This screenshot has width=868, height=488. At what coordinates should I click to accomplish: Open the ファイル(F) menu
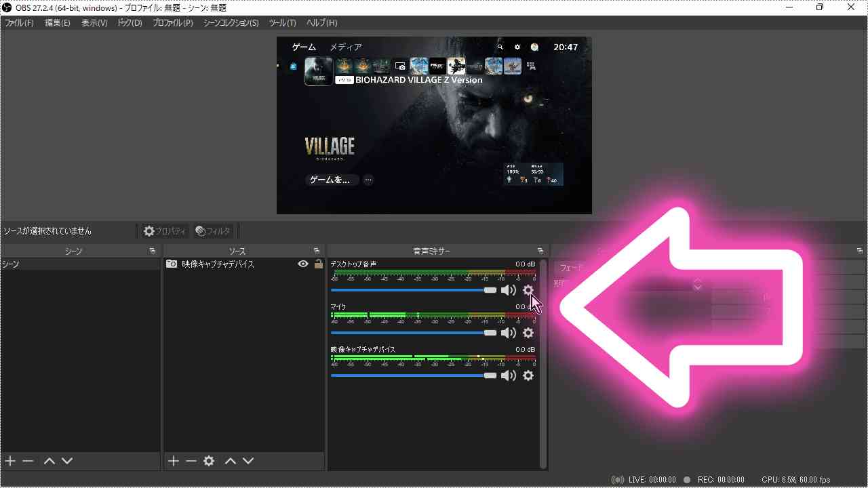19,23
